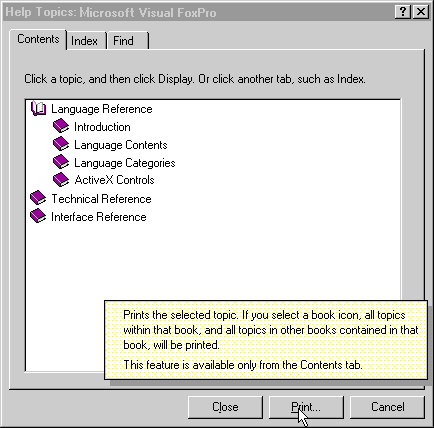Switch to the Find tab

[128, 41]
